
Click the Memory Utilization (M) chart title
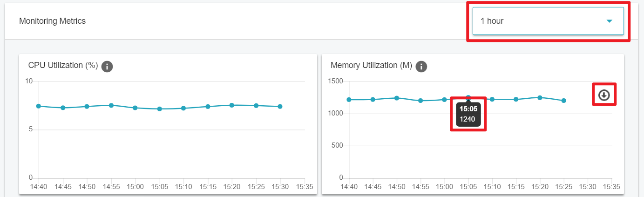(371, 65)
